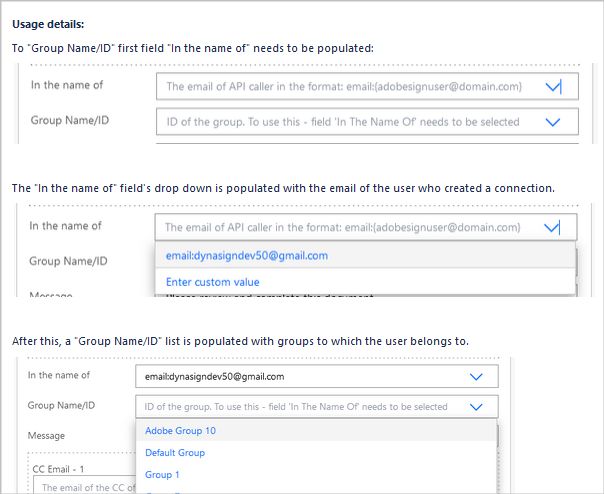The height and width of the screenshot is (494, 604).
Task: Collapse the chevron above the email suggestion list
Action: pyautogui.click(x=552, y=227)
